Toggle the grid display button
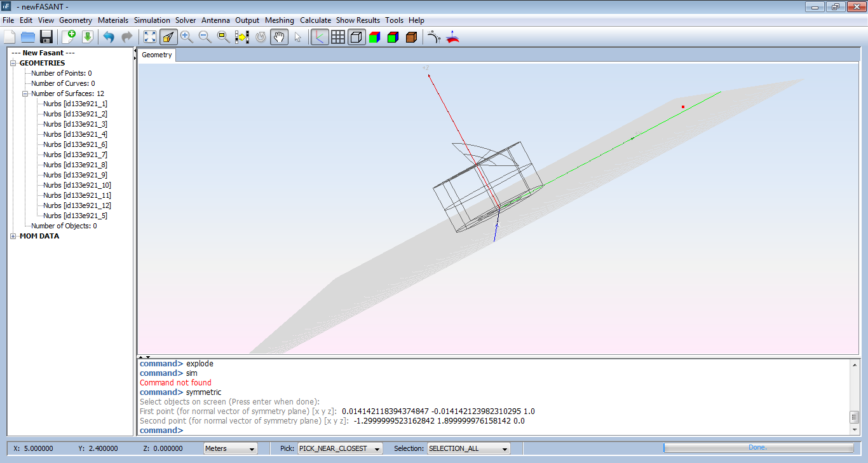 [338, 37]
